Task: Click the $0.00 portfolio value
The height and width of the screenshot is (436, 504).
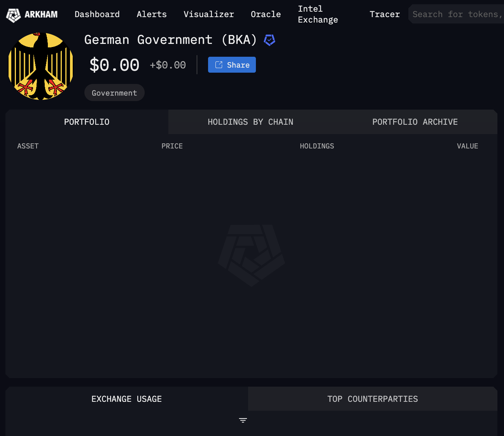Action: coord(114,65)
